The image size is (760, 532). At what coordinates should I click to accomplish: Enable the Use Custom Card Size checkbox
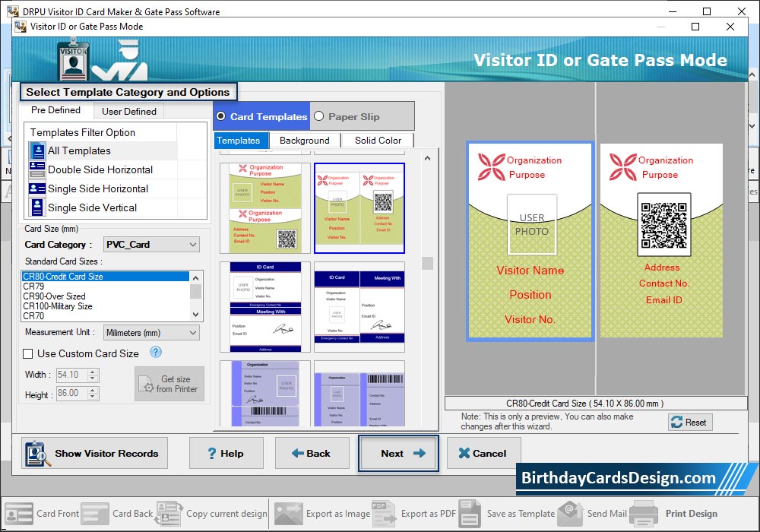(x=28, y=353)
